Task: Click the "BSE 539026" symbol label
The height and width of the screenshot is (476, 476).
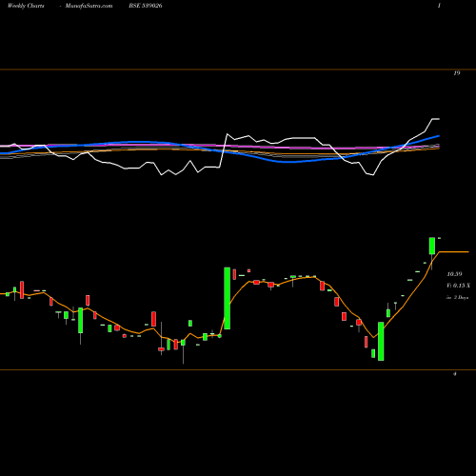Action: tap(146, 6)
